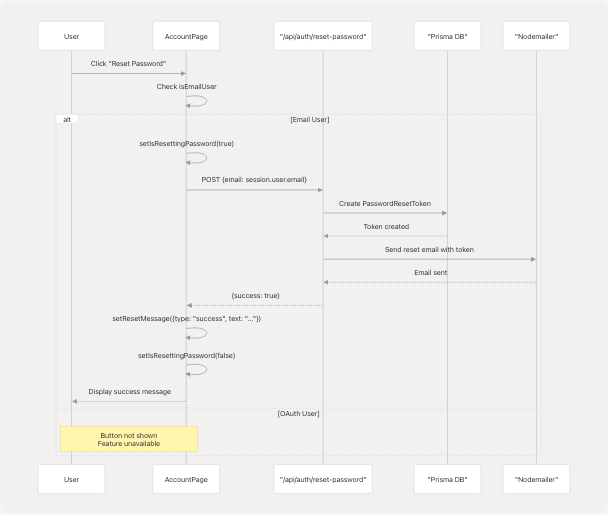Image resolution: width=608 pixels, height=515 pixels.
Task: Click the [Email User] condition label
Action: coord(309,119)
